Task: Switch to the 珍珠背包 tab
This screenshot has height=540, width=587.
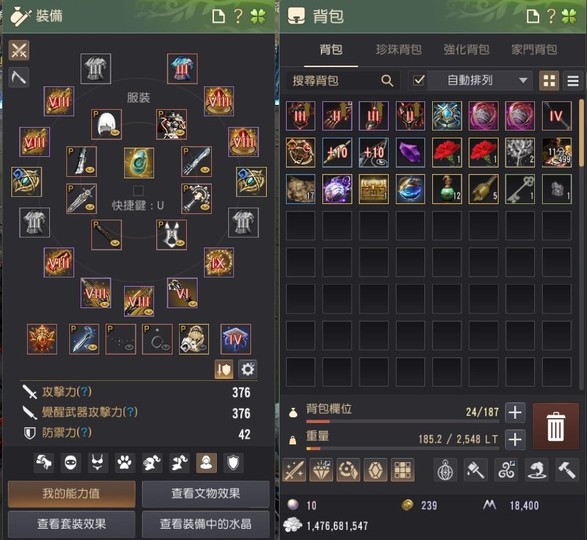Action: click(398, 50)
